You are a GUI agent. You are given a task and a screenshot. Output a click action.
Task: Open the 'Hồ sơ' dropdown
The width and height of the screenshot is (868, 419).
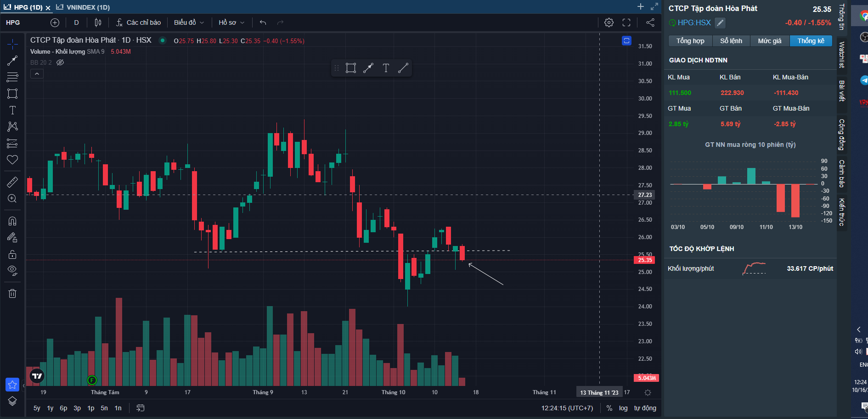pyautogui.click(x=231, y=22)
